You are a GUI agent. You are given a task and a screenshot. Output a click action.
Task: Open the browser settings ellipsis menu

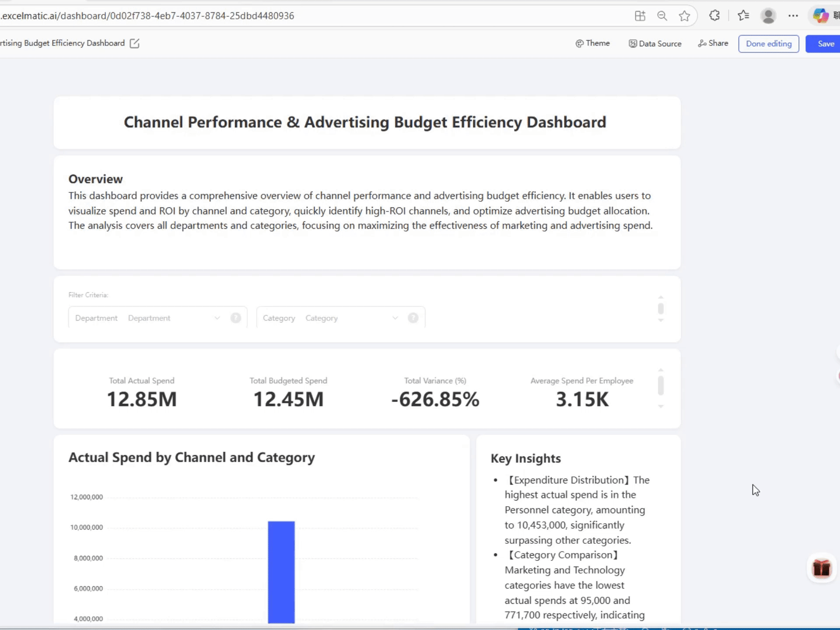pyautogui.click(x=793, y=16)
